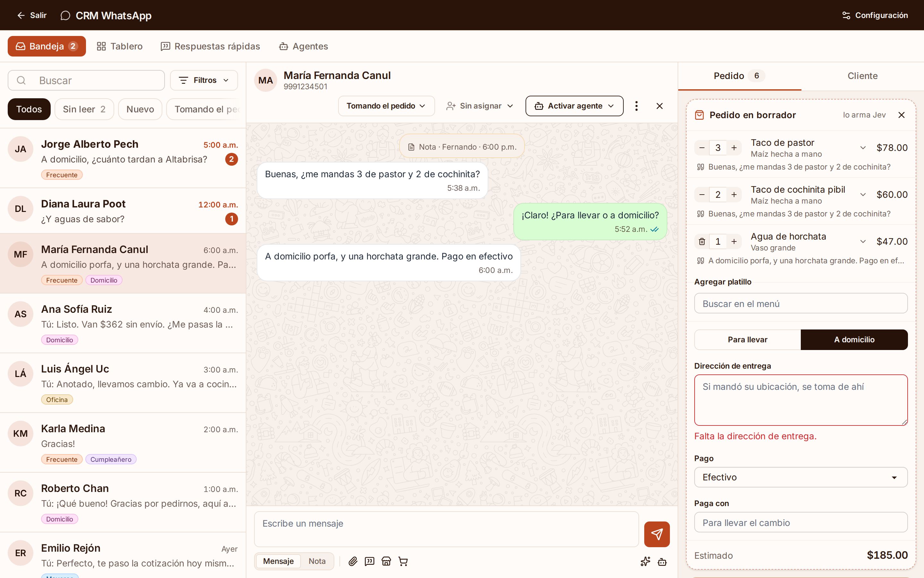Click the sparkles AI icon near composer
This screenshot has height=578, width=924.
(645, 562)
